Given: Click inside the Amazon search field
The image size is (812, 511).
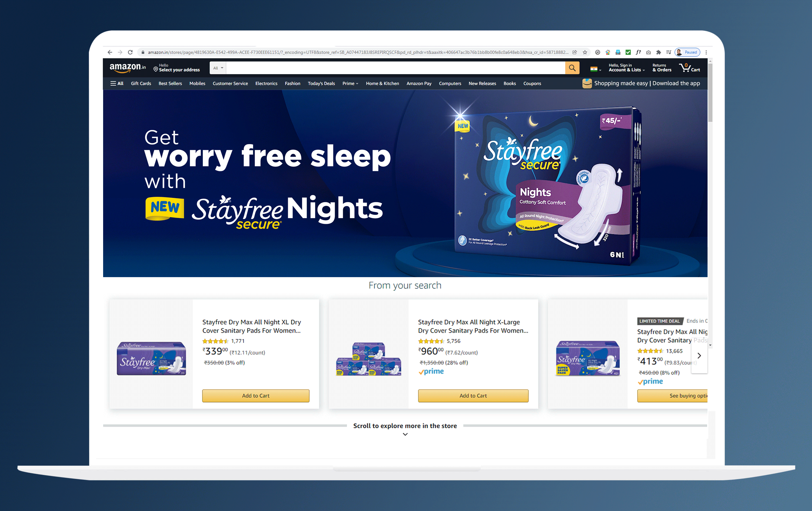Looking at the screenshot, I should (x=395, y=68).
